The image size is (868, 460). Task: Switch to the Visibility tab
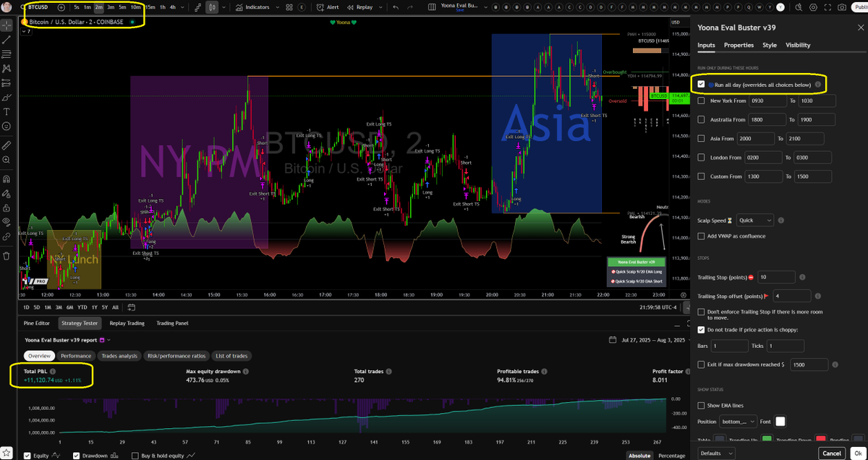pos(798,45)
